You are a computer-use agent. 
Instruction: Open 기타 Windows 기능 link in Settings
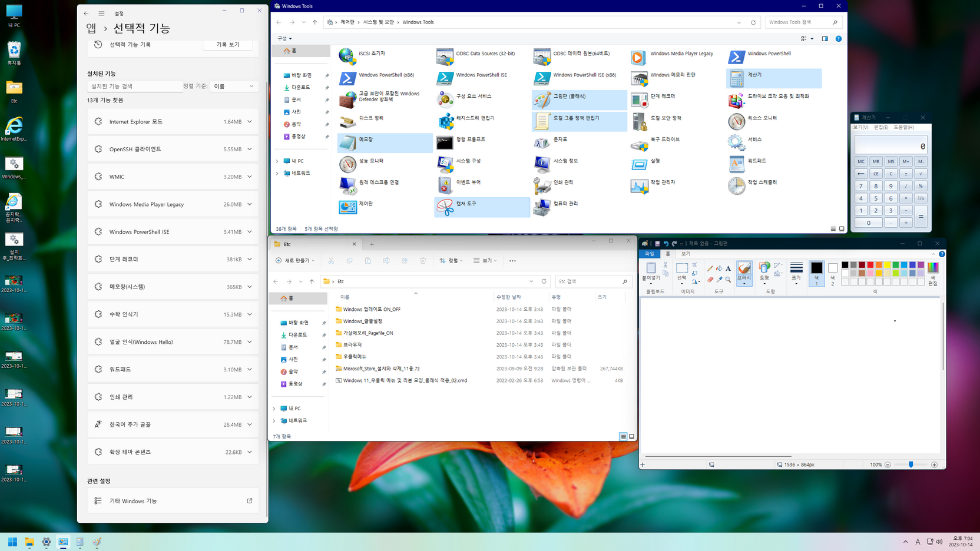click(173, 501)
